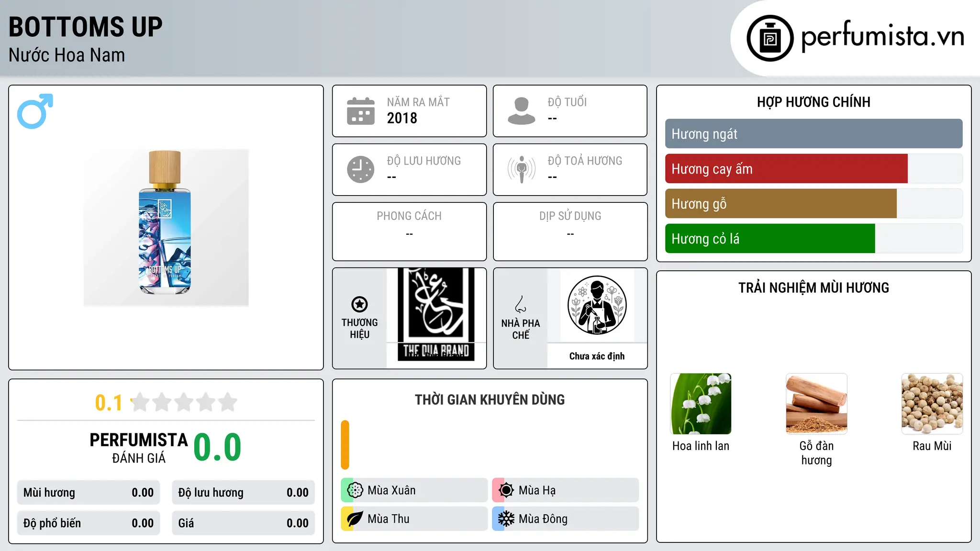980x551 pixels.
Task: Click the Hợp hương chính heading
Action: click(x=813, y=102)
